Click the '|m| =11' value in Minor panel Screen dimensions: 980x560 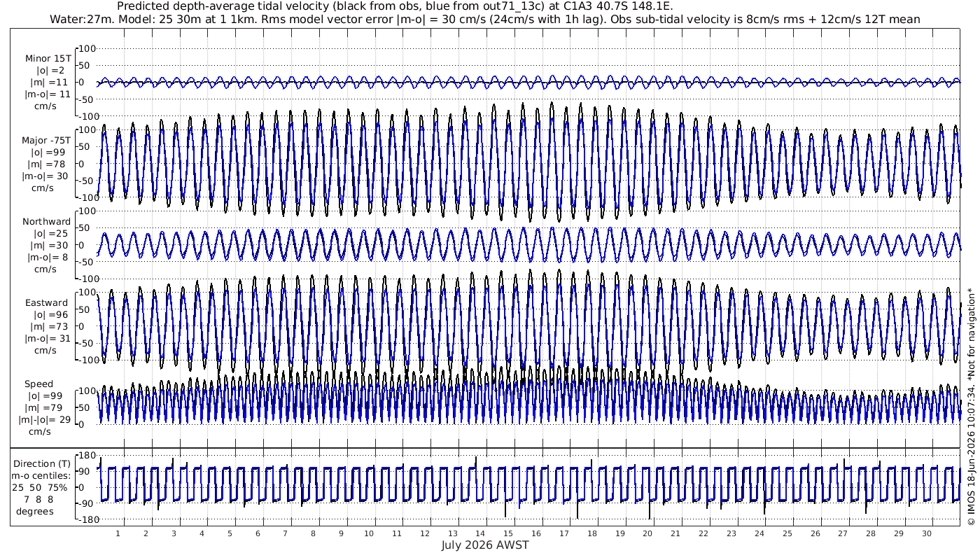coord(52,83)
